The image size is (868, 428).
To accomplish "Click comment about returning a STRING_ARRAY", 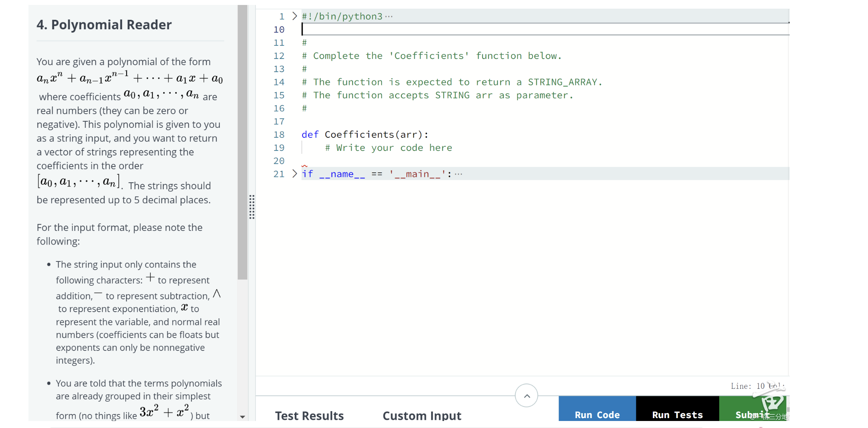I will coord(452,82).
